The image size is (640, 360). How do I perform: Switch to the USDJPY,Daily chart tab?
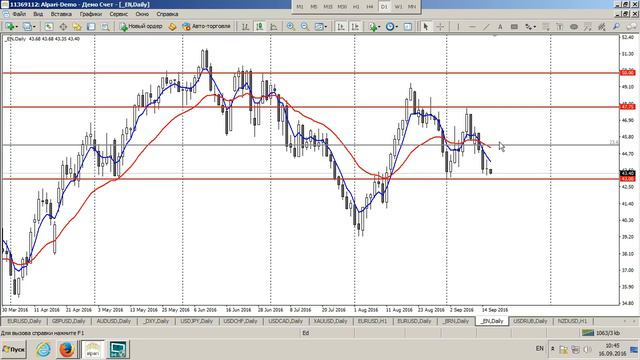(197, 321)
